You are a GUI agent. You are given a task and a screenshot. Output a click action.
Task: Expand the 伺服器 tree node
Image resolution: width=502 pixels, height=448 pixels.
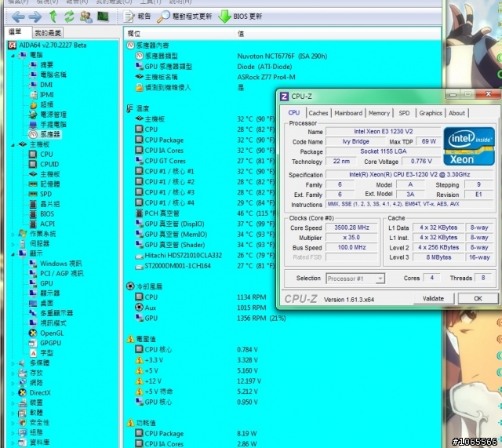[13, 244]
